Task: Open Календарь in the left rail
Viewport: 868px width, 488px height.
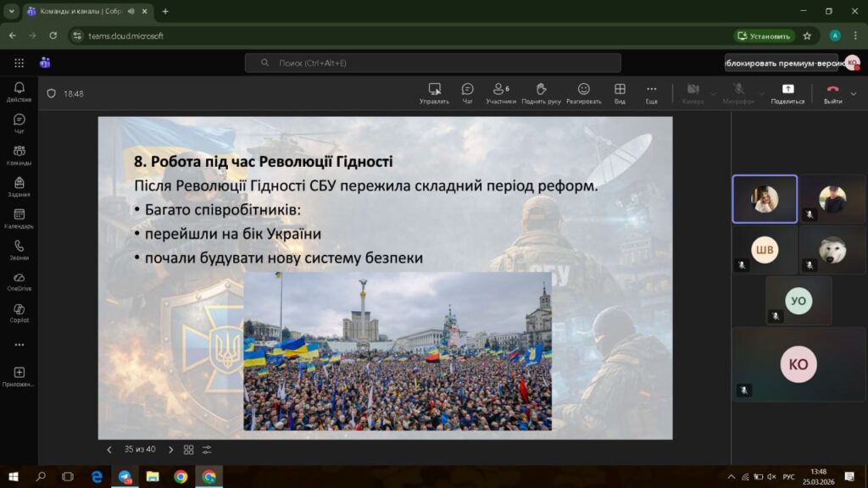Action: (x=19, y=219)
